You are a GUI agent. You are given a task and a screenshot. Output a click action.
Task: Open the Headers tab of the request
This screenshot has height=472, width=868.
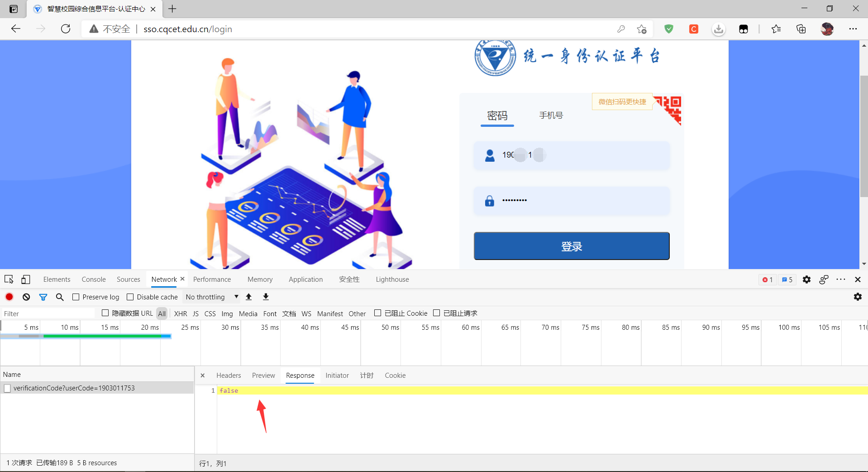(229, 375)
